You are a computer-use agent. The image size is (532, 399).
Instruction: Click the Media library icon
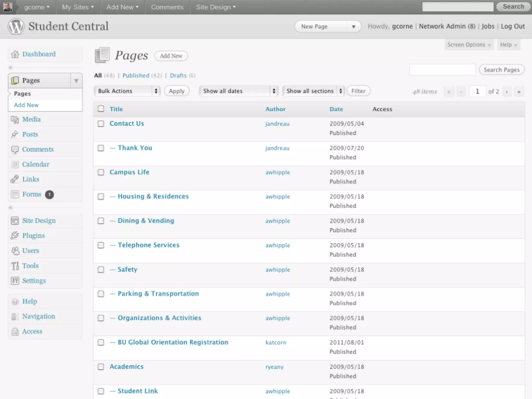(15, 119)
